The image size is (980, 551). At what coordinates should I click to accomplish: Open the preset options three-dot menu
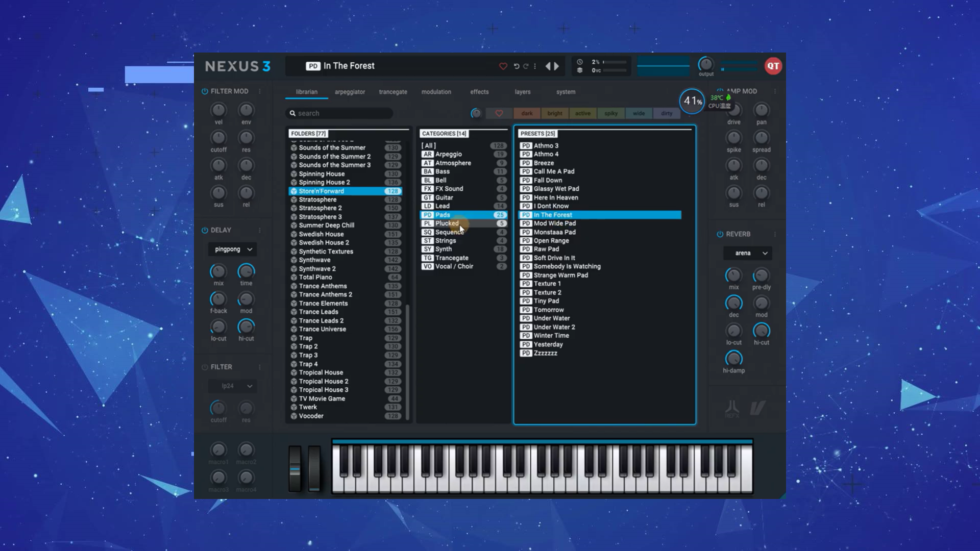pyautogui.click(x=535, y=66)
